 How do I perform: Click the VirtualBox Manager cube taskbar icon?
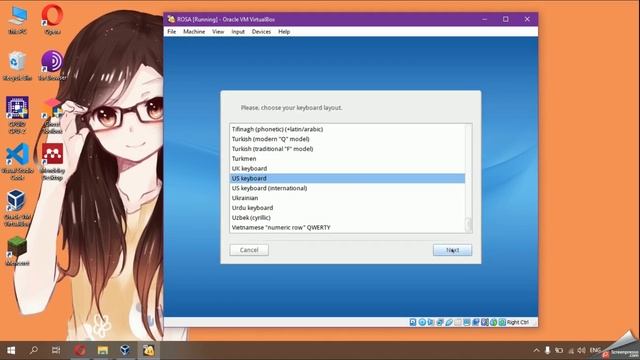click(x=125, y=350)
